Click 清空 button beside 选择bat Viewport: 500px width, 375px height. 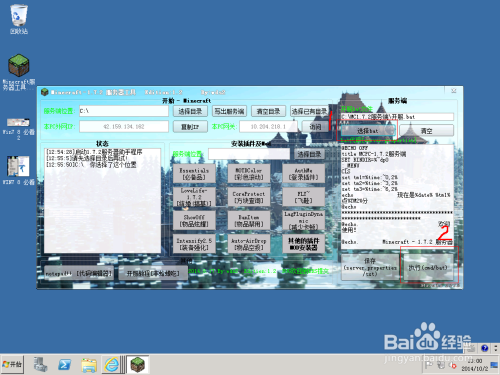pos(426,131)
